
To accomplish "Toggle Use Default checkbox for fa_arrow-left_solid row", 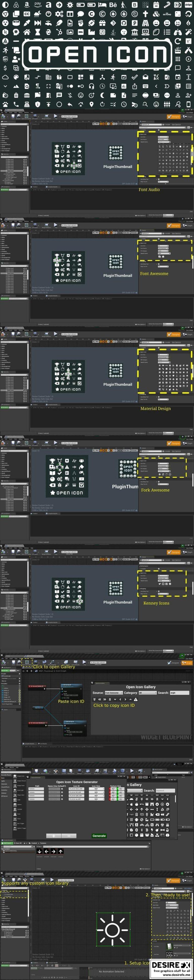I will [62, 792].
